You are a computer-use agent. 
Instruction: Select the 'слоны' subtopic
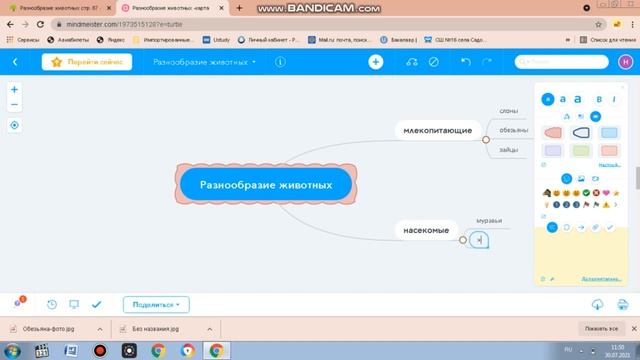(509, 111)
